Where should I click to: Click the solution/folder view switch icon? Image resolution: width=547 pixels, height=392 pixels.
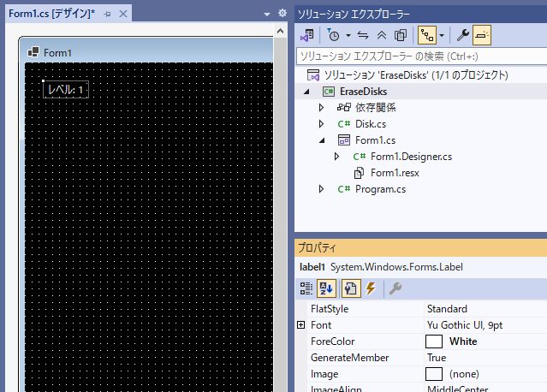coord(306,36)
